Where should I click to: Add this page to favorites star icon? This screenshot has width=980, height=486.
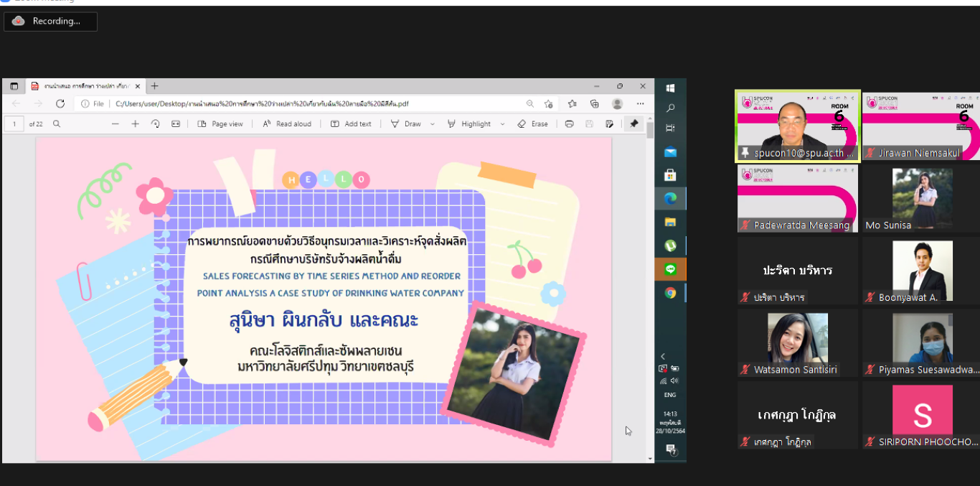tap(549, 103)
